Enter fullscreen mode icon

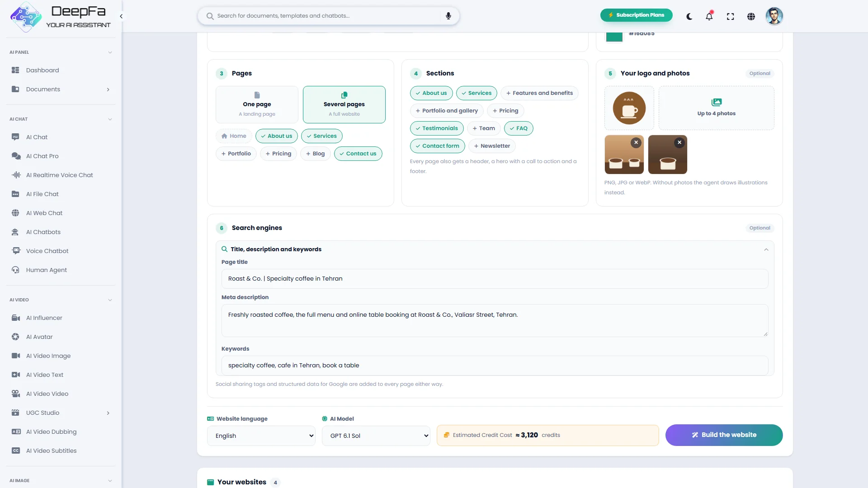[x=730, y=16]
